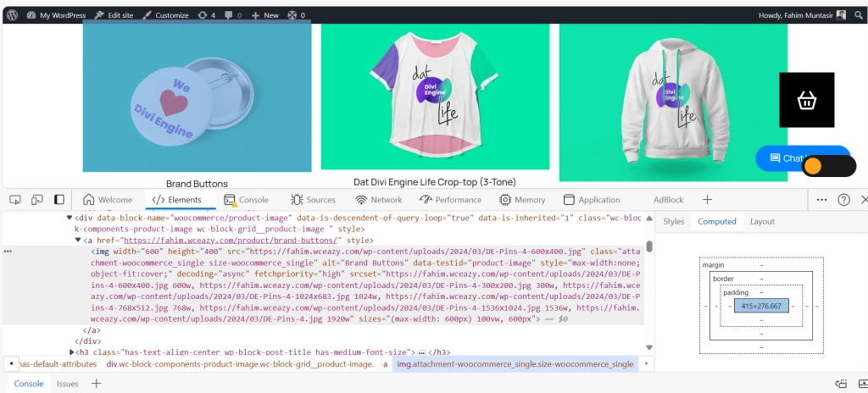The height and width of the screenshot is (393, 868).
Task: Open the DevTools three-dot customize menu
Action: point(822,200)
